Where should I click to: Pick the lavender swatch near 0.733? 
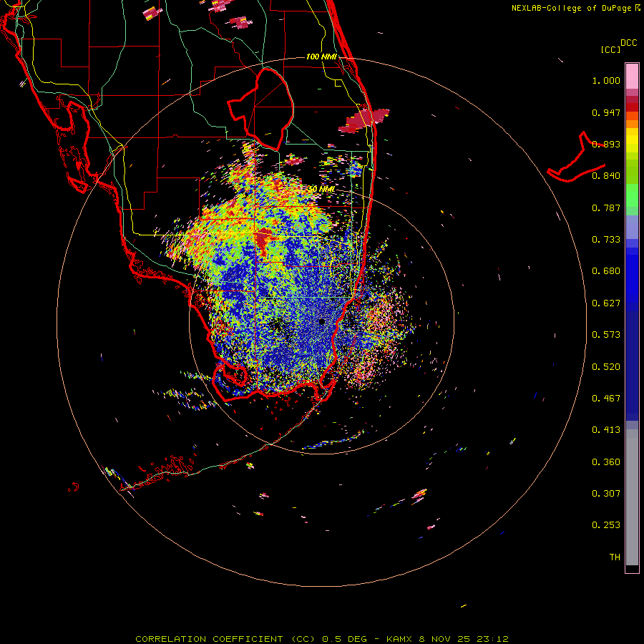(632, 228)
